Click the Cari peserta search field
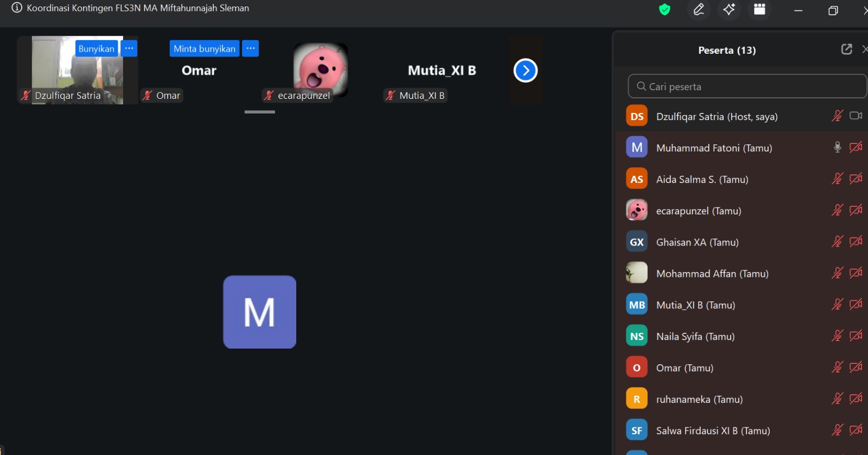The image size is (868, 455). coord(749,86)
